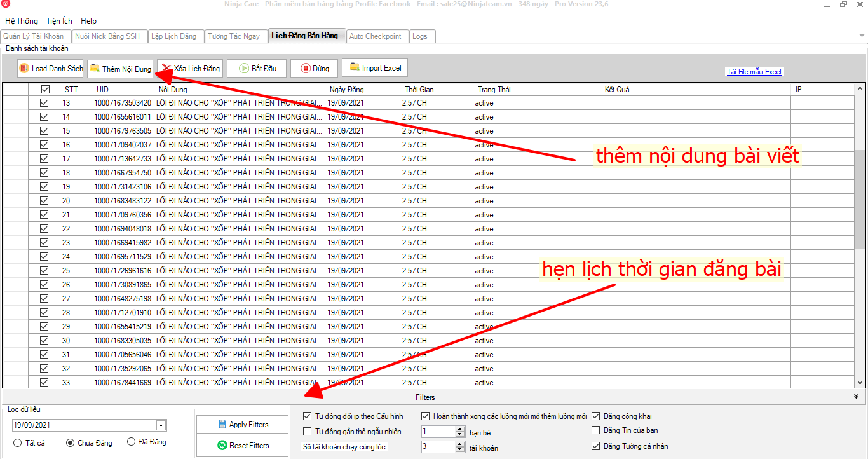
Task: Click the Thêm Nội Dung folder icon
Action: pos(95,69)
